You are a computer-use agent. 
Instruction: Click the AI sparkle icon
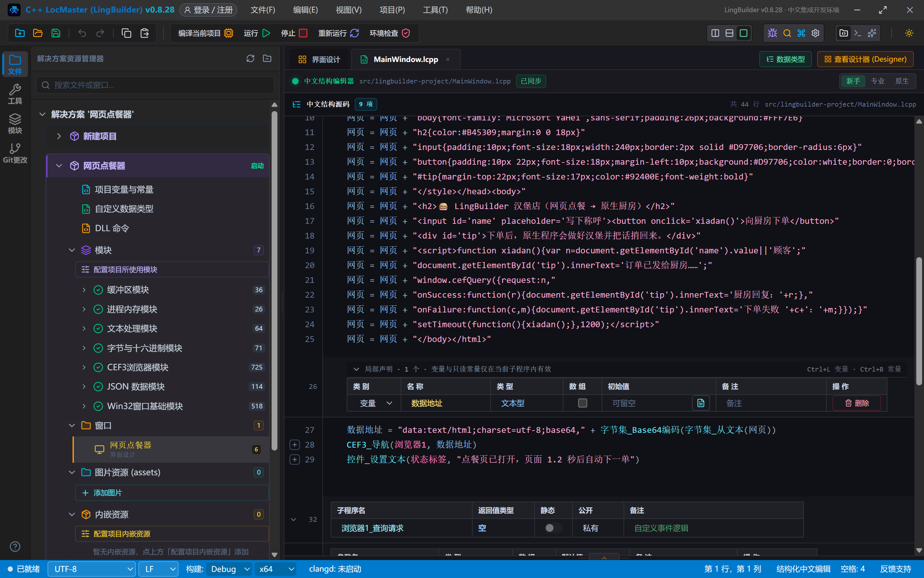pyautogui.click(x=872, y=33)
